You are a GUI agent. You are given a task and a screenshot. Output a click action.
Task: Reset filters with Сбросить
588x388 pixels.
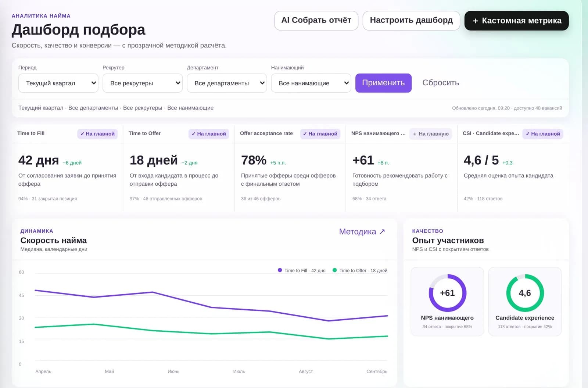(441, 83)
